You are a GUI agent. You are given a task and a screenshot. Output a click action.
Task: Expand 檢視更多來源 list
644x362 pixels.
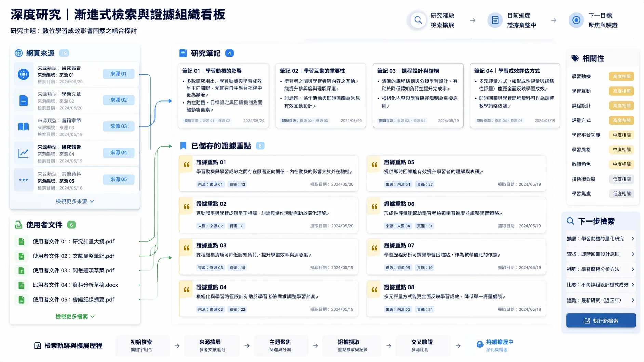pos(75,201)
